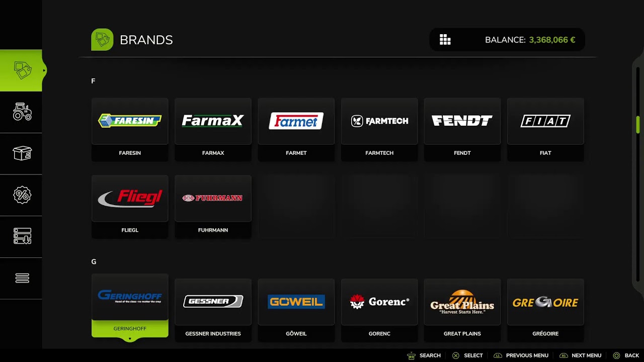Image resolution: width=644 pixels, height=362 pixels.
Task: Go to Next Menu
Action: 580,355
